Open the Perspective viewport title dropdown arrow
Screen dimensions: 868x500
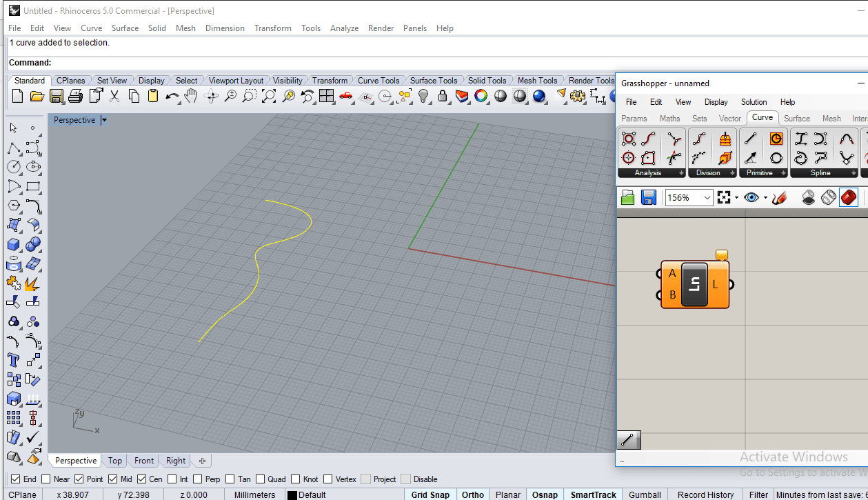(104, 120)
